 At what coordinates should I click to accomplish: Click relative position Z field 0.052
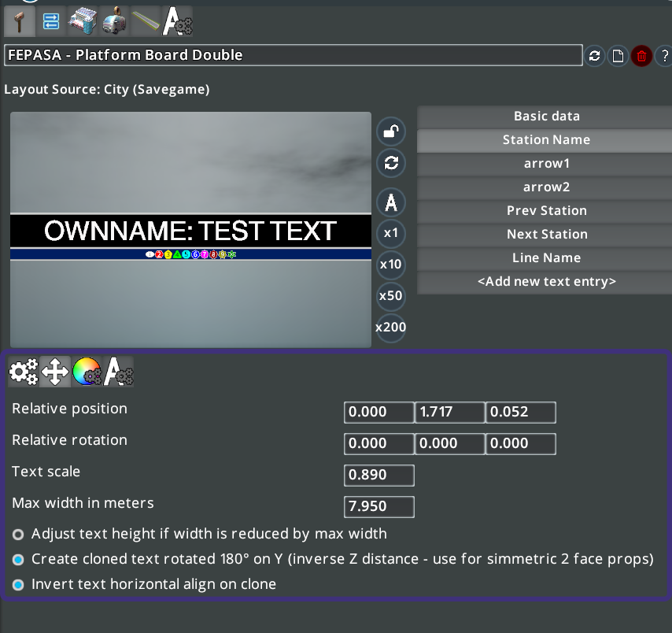[521, 412]
